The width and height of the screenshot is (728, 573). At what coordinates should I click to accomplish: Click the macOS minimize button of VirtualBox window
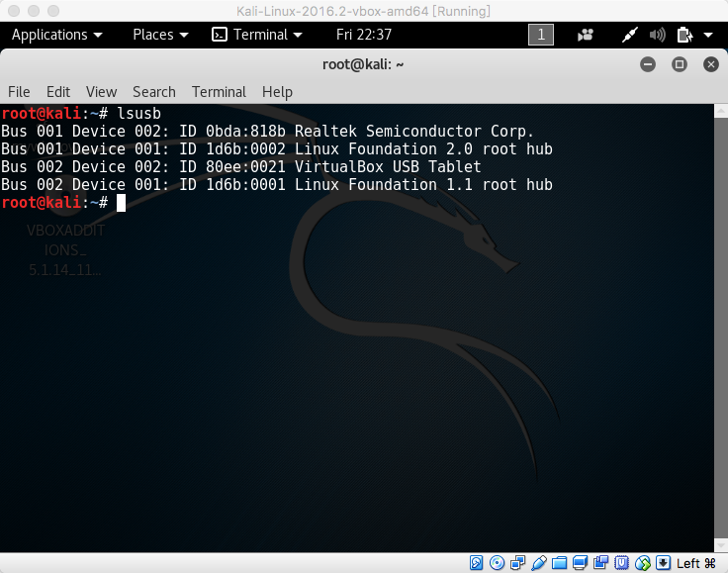tap(34, 11)
